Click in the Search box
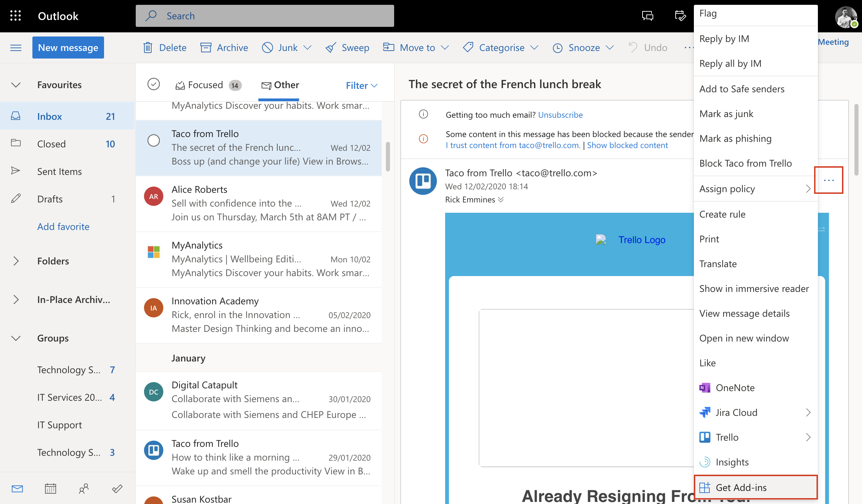Screen dimensions: 862x504 [265, 16]
